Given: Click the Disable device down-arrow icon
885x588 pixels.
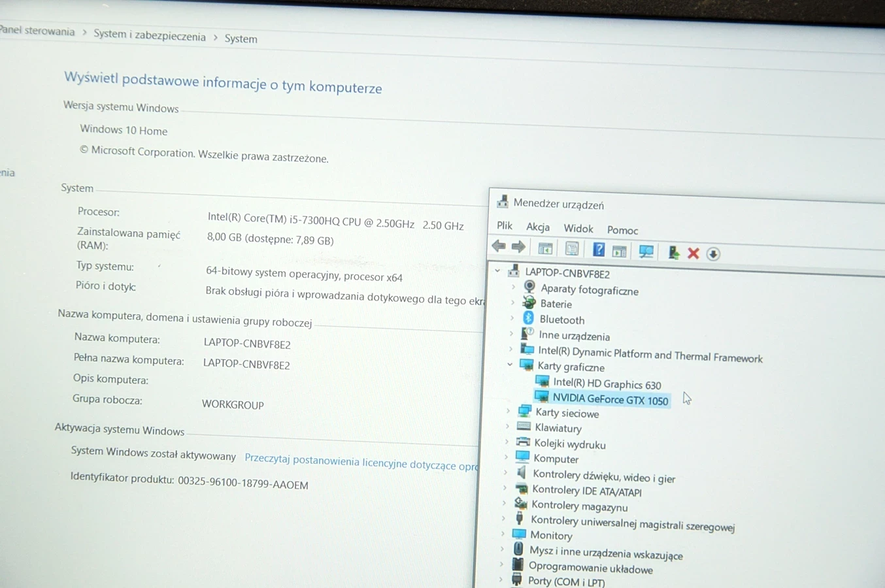Looking at the screenshot, I should tap(713, 254).
